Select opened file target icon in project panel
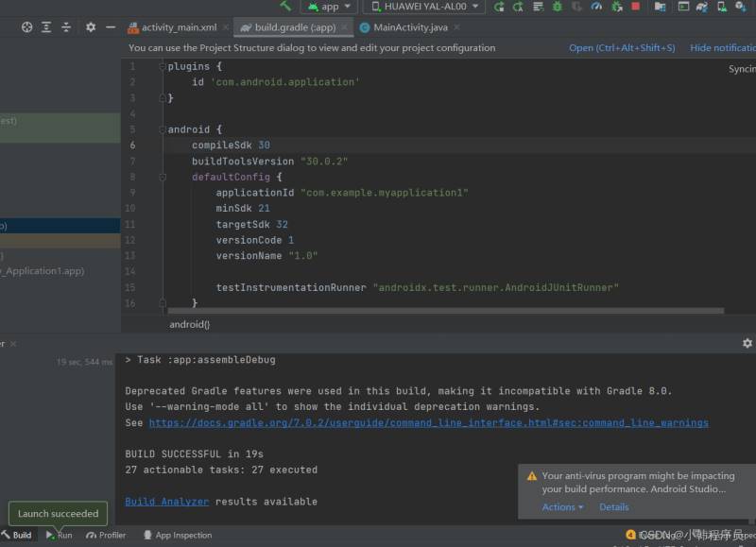The height and width of the screenshot is (547, 756). pos(26,27)
